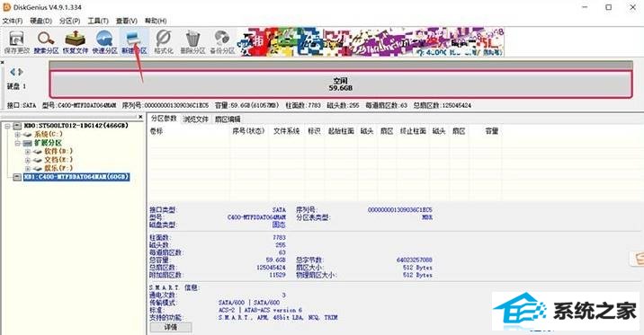Go to previous disk with left arrow
Screen dimensions: 644x335
pos(13,72)
